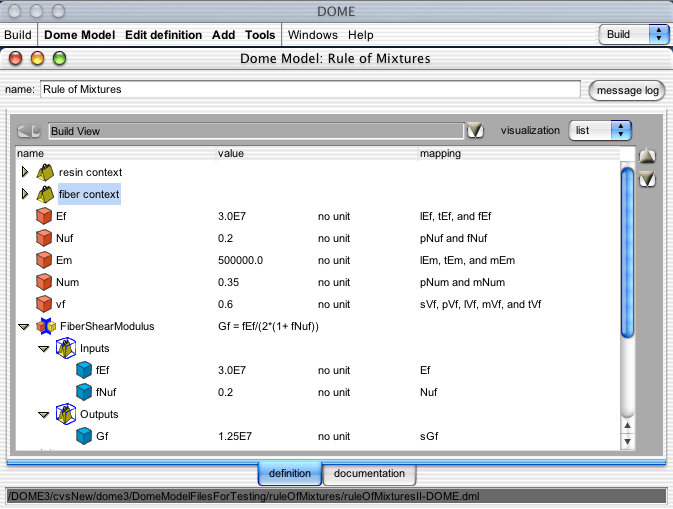This screenshot has width=673, height=509.
Task: Open the Dome Model menu
Action: 79,35
